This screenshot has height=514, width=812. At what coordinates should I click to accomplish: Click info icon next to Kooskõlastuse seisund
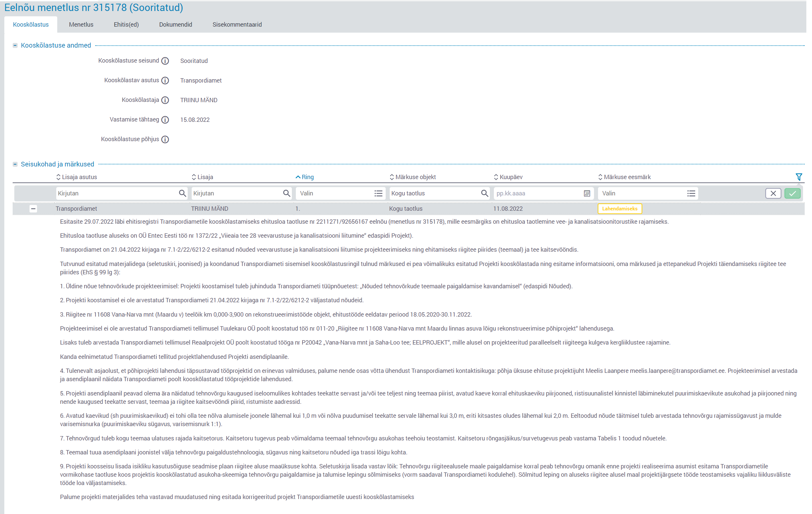[165, 61]
